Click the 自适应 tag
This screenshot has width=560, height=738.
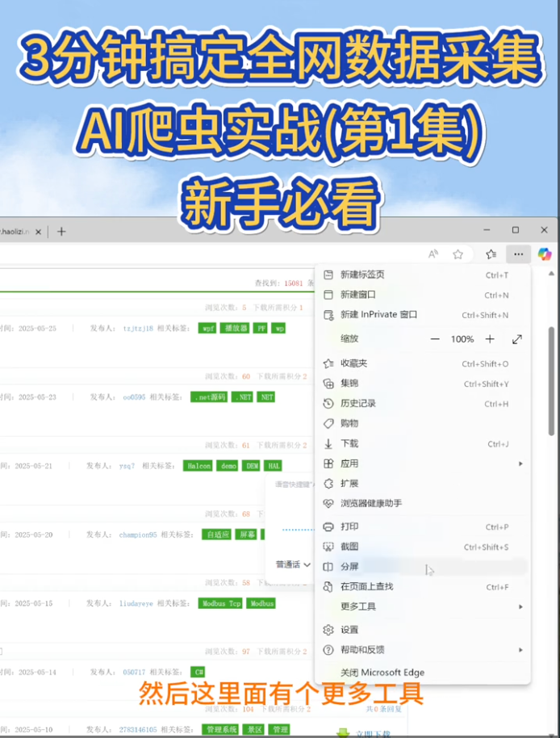coord(217,535)
